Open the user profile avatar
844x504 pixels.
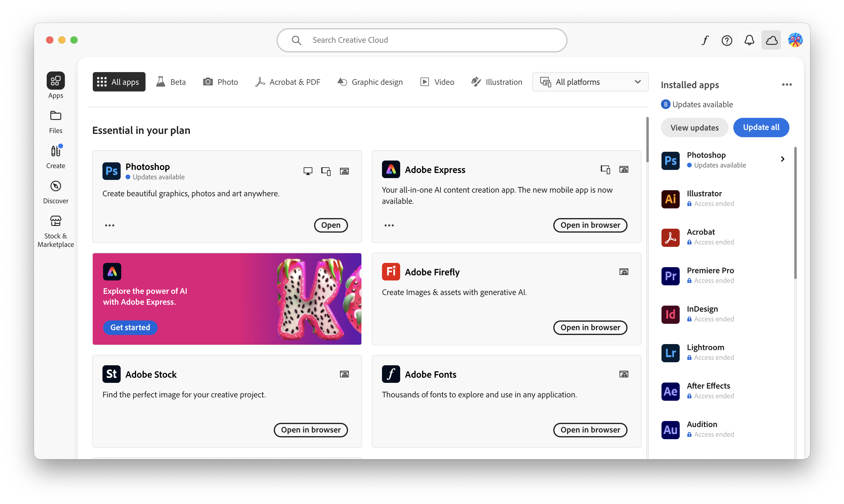[795, 40]
